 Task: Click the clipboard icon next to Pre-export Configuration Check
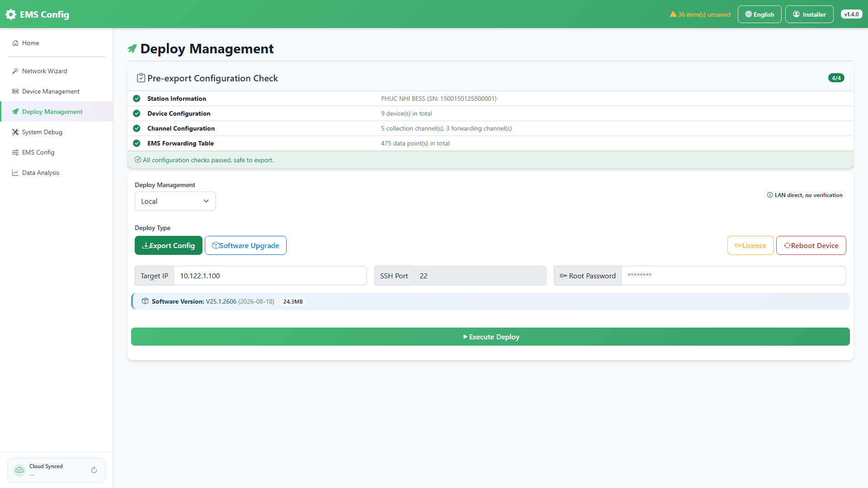click(141, 78)
